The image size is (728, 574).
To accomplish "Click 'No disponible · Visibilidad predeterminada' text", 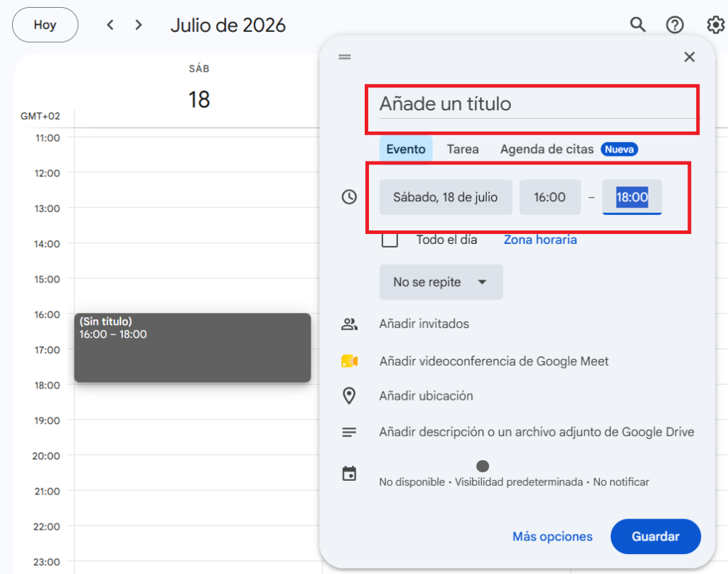I will [x=514, y=482].
